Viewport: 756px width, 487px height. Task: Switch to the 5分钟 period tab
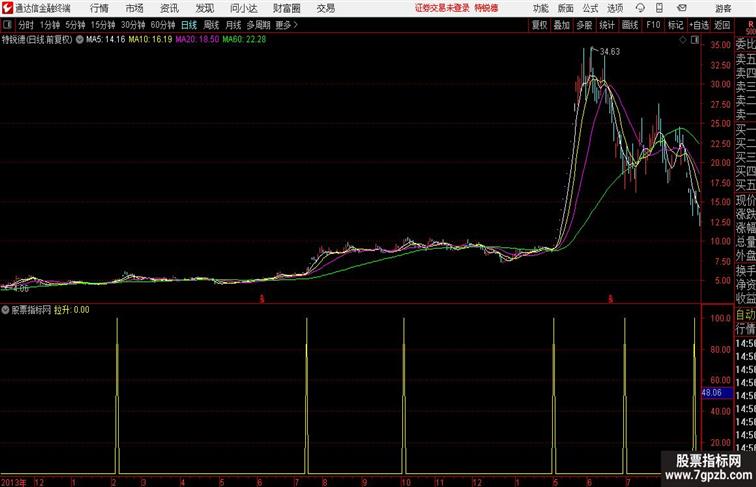(x=75, y=25)
